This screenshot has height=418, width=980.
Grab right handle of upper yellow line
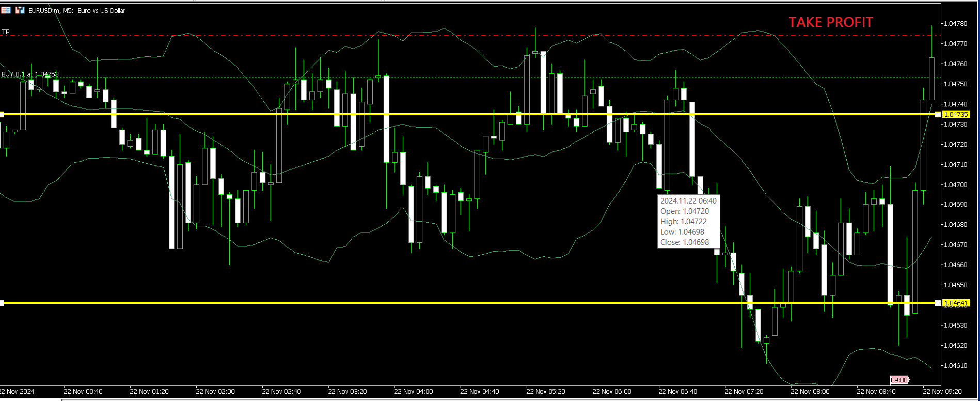click(x=938, y=114)
